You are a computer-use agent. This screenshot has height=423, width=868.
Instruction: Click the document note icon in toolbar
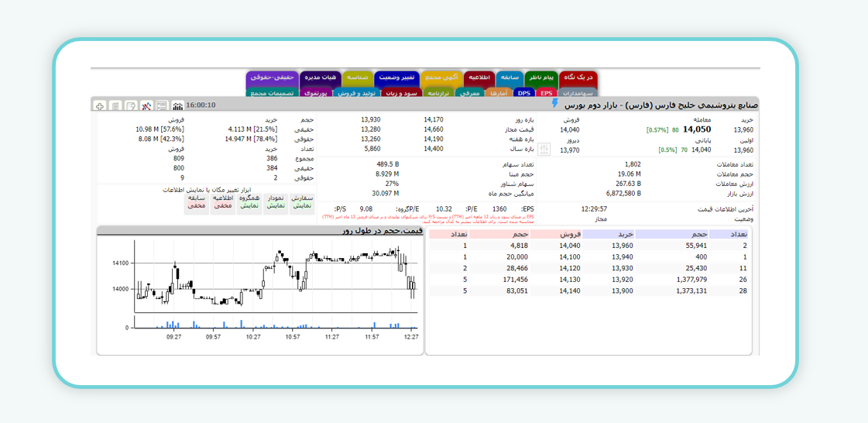[115, 105]
